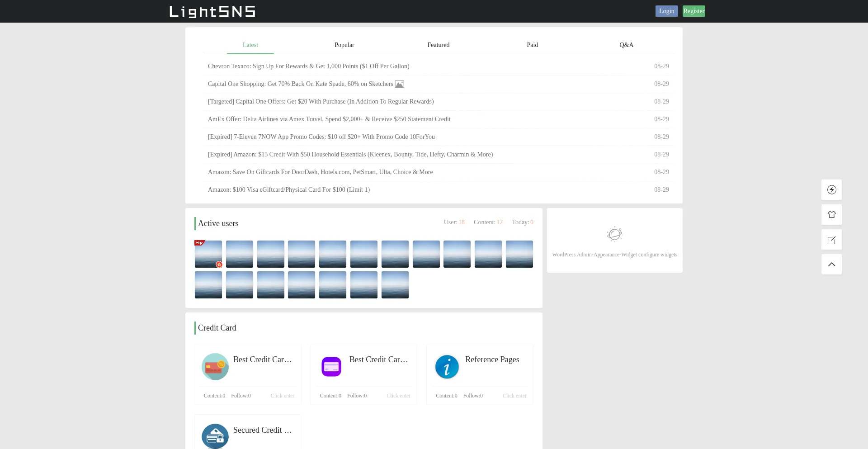Click the back-to-top arrow icon
This screenshot has height=449, width=868.
[831, 265]
